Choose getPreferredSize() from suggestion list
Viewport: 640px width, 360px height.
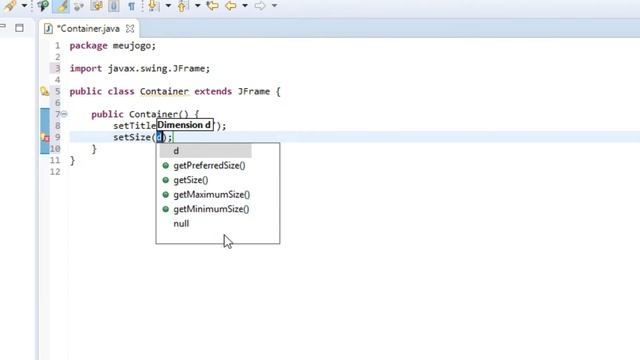pyautogui.click(x=209, y=166)
